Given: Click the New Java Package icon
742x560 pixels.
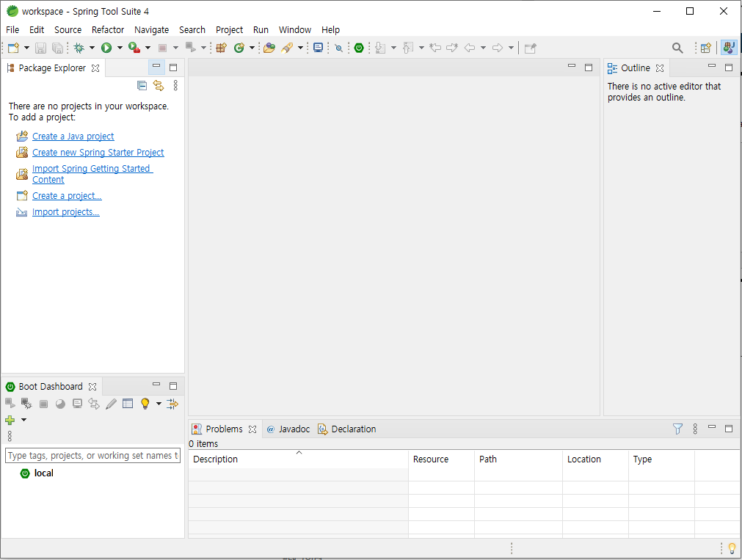Looking at the screenshot, I should point(222,48).
